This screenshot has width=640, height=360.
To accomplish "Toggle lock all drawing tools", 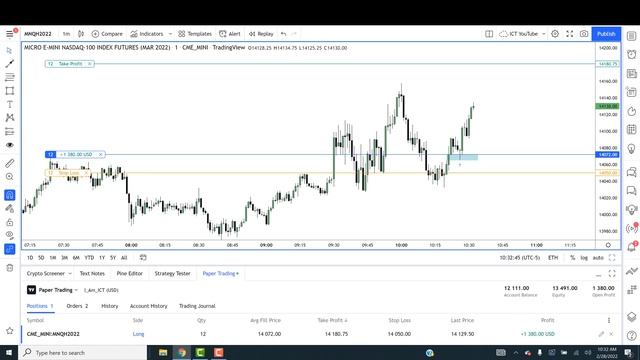I will coord(9,222).
